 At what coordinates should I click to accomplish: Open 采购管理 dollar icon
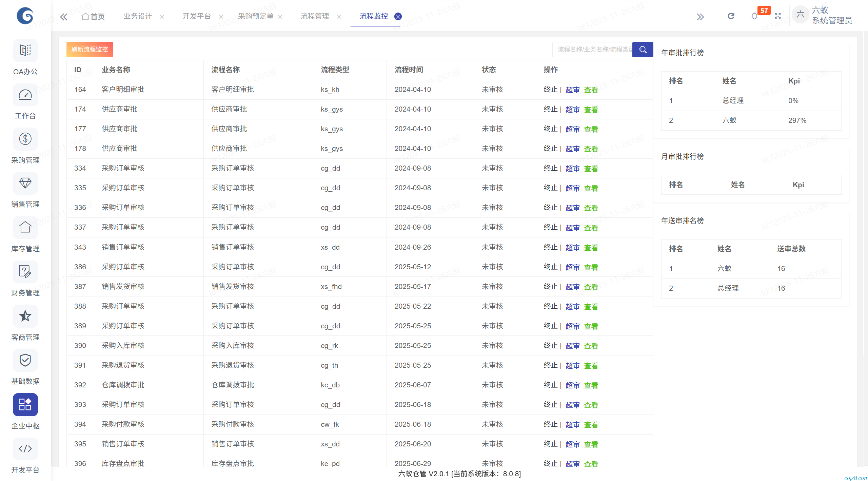pos(25,139)
